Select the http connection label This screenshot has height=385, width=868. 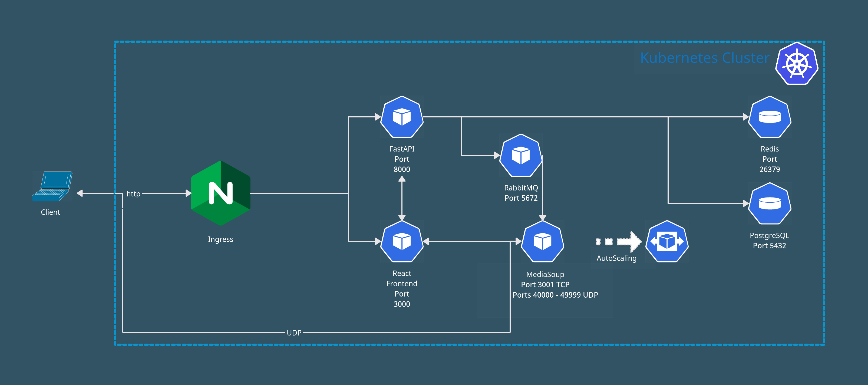(x=133, y=194)
